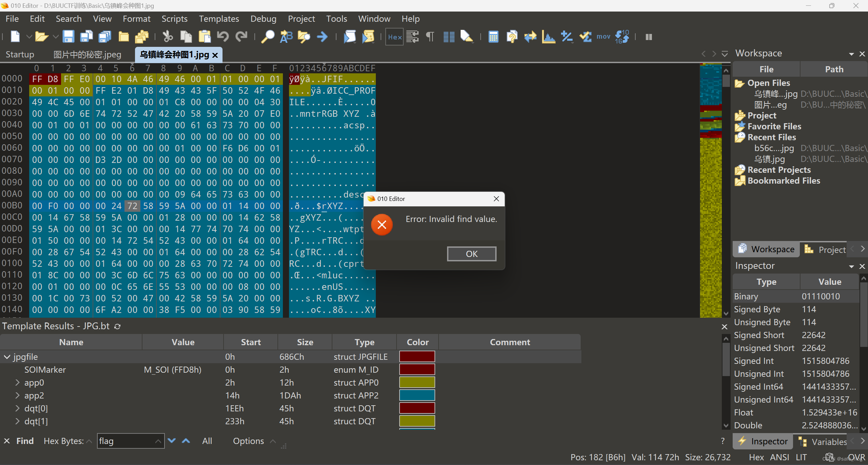Image resolution: width=868 pixels, height=465 pixels.
Task: Collapse the jpgfile tree node
Action: [7, 357]
